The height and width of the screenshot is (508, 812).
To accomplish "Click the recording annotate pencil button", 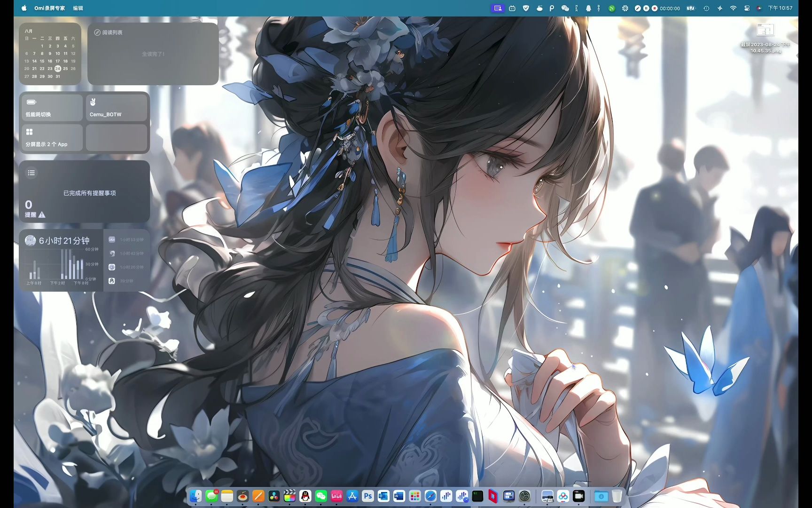I will pos(638,8).
